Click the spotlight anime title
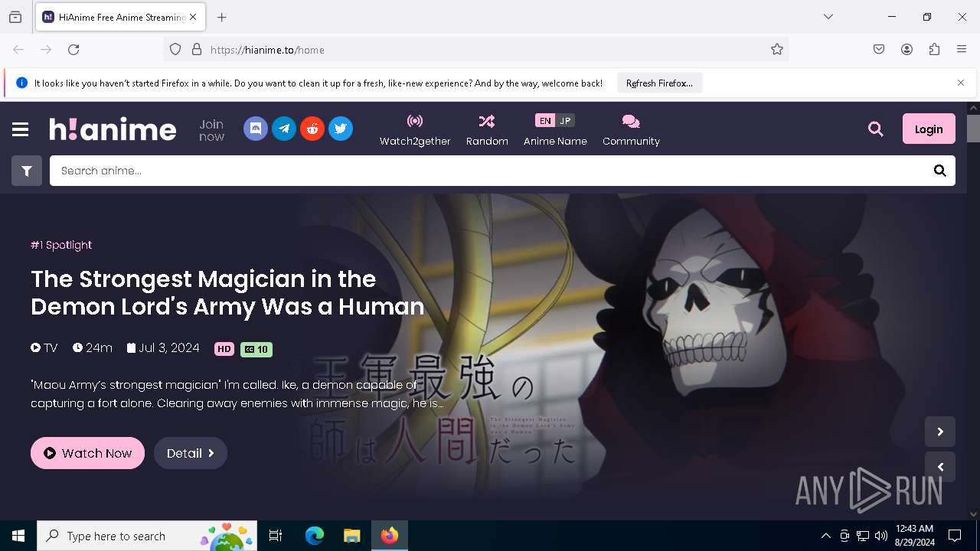 (x=227, y=292)
